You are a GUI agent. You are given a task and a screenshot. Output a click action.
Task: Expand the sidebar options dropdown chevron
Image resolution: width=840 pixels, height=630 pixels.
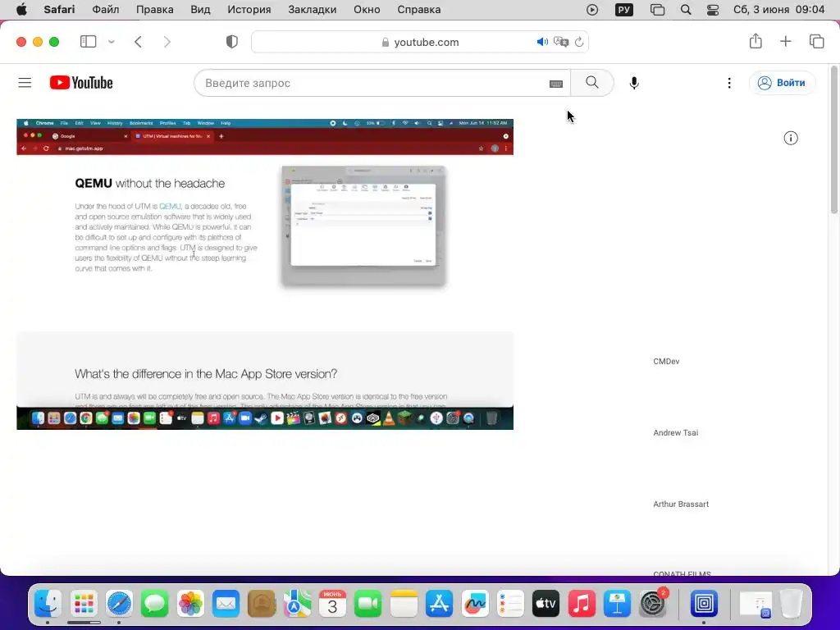coord(112,42)
